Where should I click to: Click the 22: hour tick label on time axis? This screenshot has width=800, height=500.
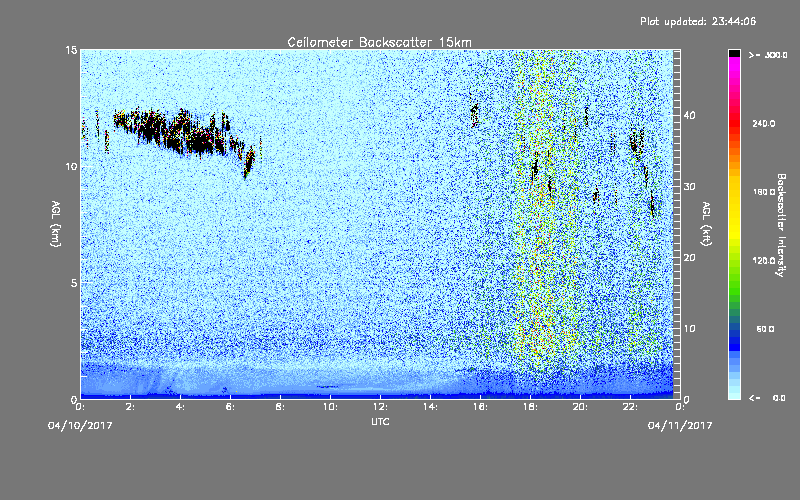(x=630, y=407)
